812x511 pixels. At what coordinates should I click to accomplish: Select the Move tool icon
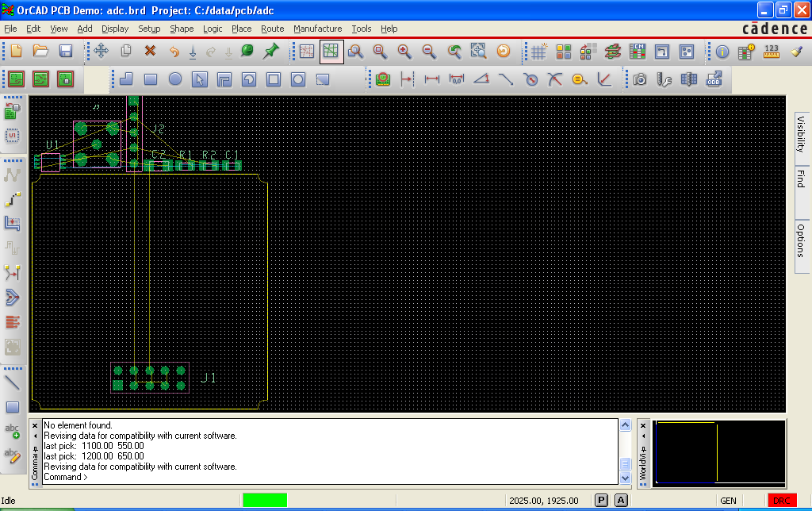[101, 52]
